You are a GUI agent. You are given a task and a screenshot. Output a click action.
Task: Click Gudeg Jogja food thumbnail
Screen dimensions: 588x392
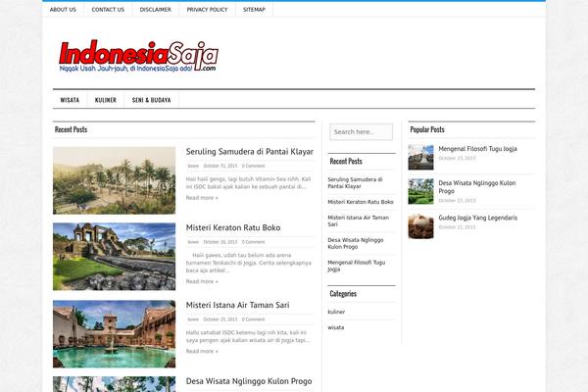point(420,226)
